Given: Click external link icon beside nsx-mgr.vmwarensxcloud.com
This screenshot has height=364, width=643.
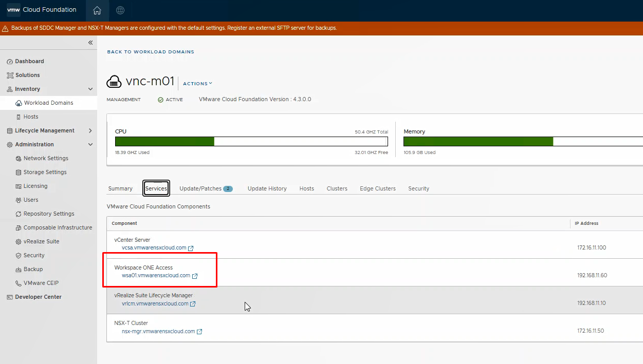Looking at the screenshot, I should click(199, 332).
